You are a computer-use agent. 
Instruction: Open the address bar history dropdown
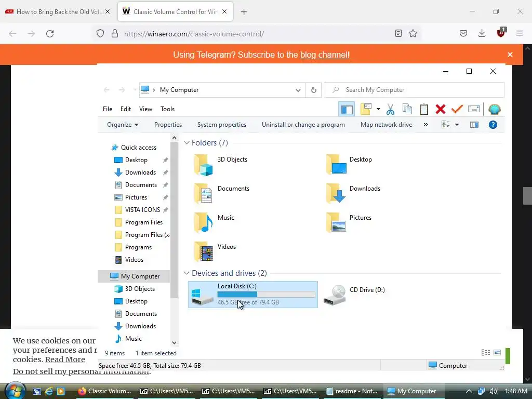point(298,90)
